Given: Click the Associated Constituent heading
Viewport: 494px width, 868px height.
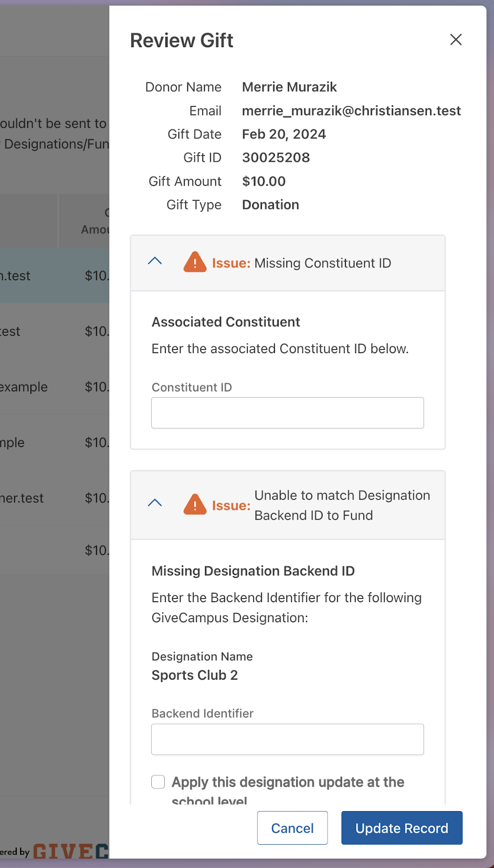Looking at the screenshot, I should tap(226, 322).
